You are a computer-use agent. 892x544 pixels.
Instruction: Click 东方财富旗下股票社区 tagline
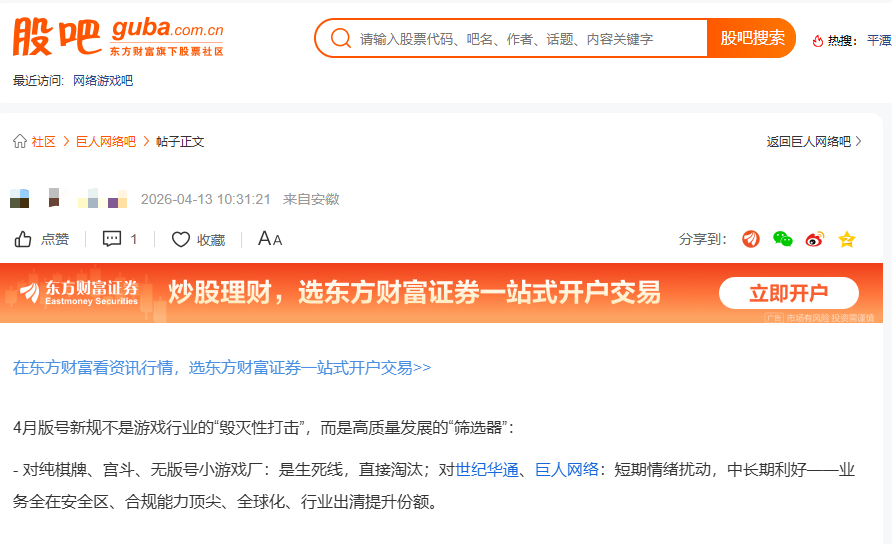tap(167, 51)
